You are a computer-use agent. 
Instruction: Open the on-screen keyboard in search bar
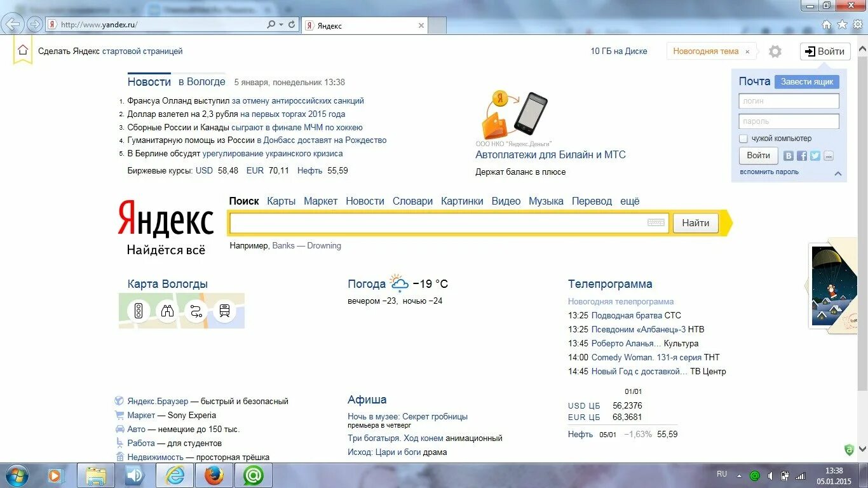pos(656,222)
